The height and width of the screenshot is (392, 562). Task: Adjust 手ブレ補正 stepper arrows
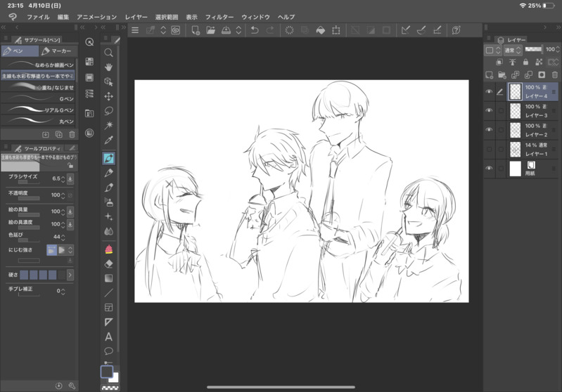coord(63,292)
